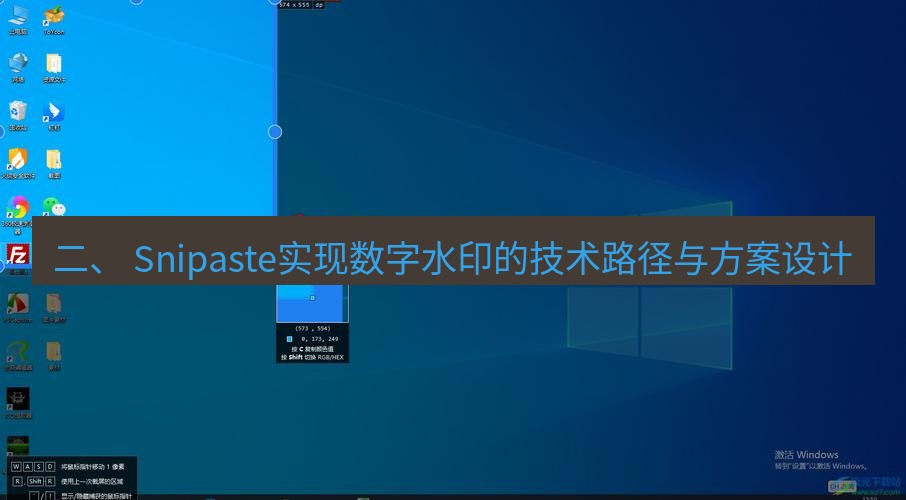Open the Network desktop icon

click(18, 68)
